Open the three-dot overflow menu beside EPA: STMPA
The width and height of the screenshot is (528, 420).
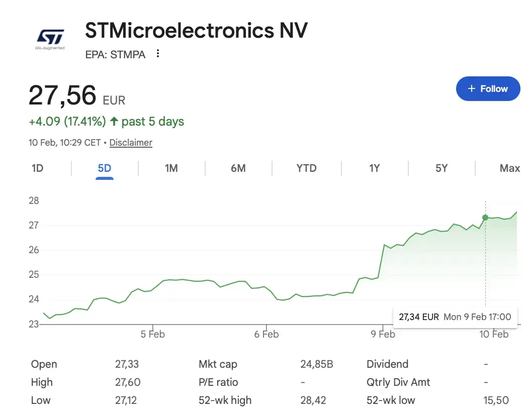157,54
